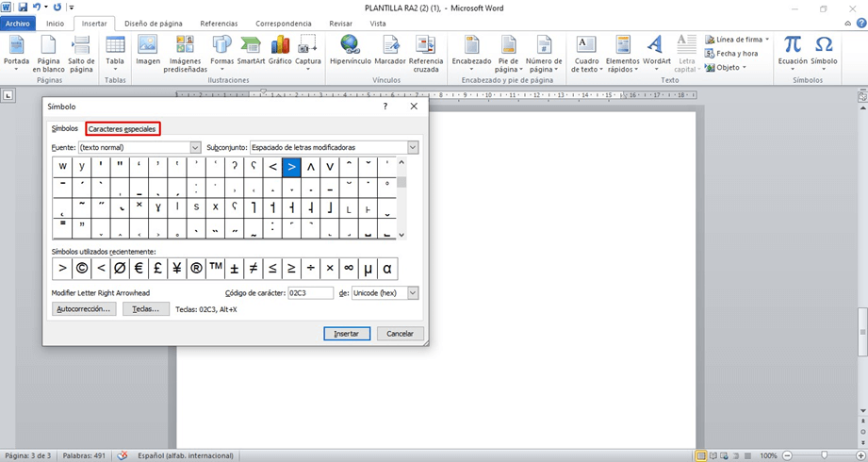Pick the ∞ recently used symbol
Screen dimensions: 868x462
pyautogui.click(x=349, y=268)
